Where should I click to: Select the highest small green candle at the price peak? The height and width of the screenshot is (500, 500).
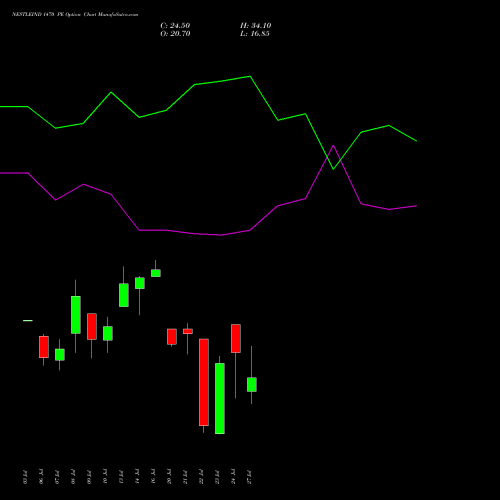pos(156,273)
